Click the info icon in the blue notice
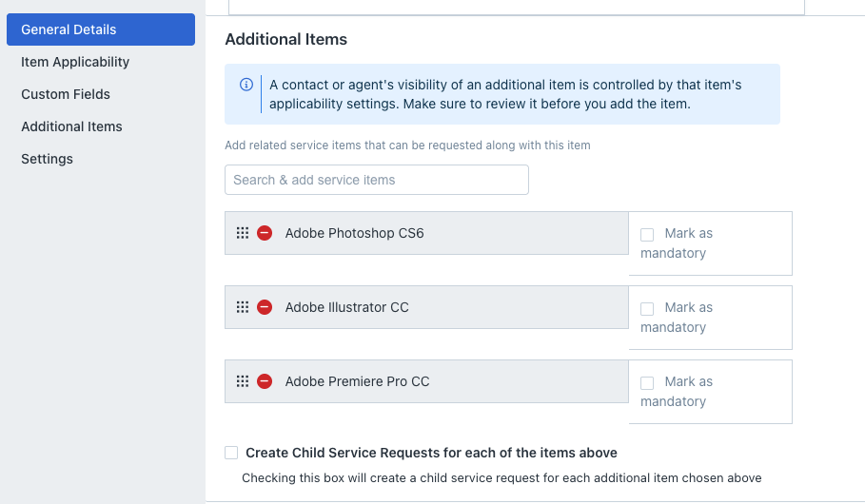Image resolution: width=865 pixels, height=504 pixels. click(246, 85)
